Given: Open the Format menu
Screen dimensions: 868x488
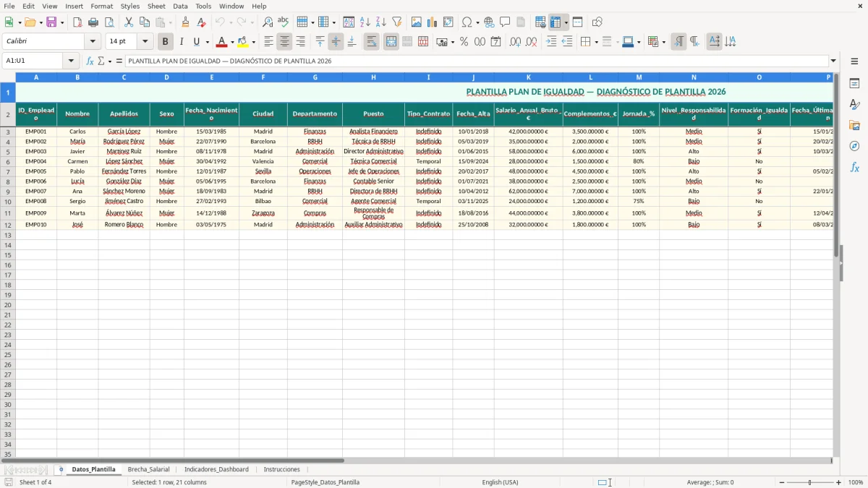Looking at the screenshot, I should pos(101,6).
